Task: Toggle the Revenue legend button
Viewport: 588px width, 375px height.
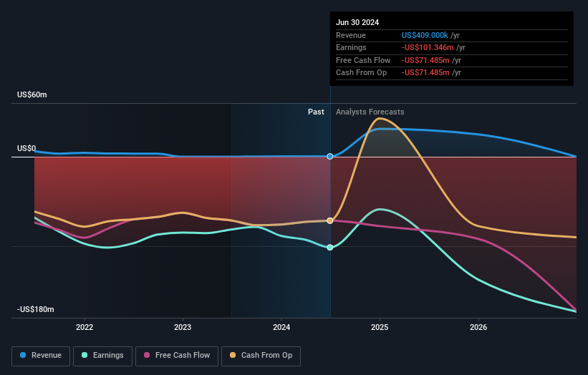Action: click(41, 356)
